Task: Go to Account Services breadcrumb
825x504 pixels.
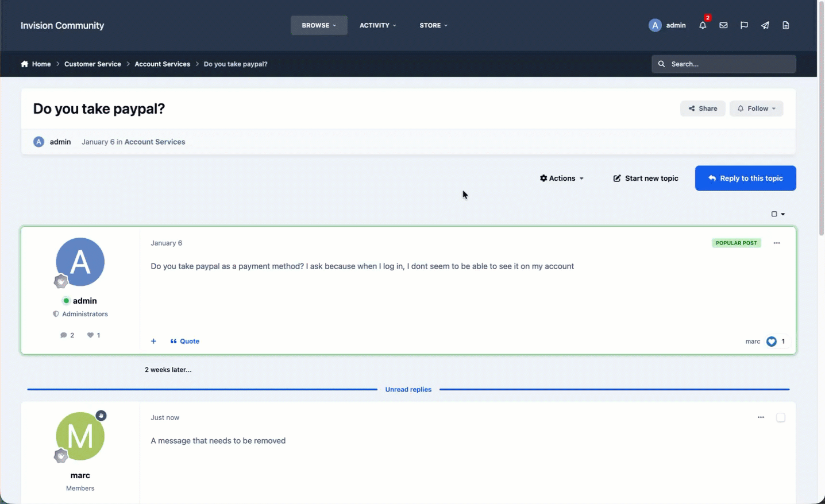Action: point(162,64)
